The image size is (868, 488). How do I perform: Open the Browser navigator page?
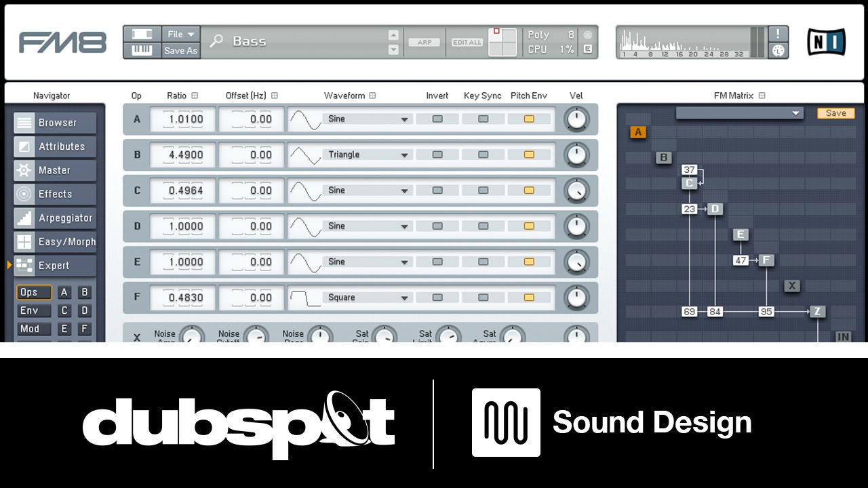click(x=55, y=123)
